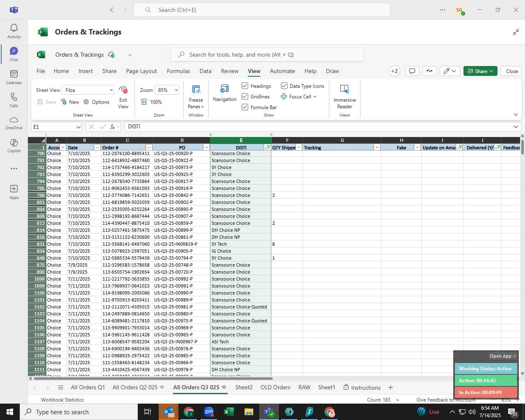525x420 pixels.
Task: Reset zoom to 100%
Action: 151,102
